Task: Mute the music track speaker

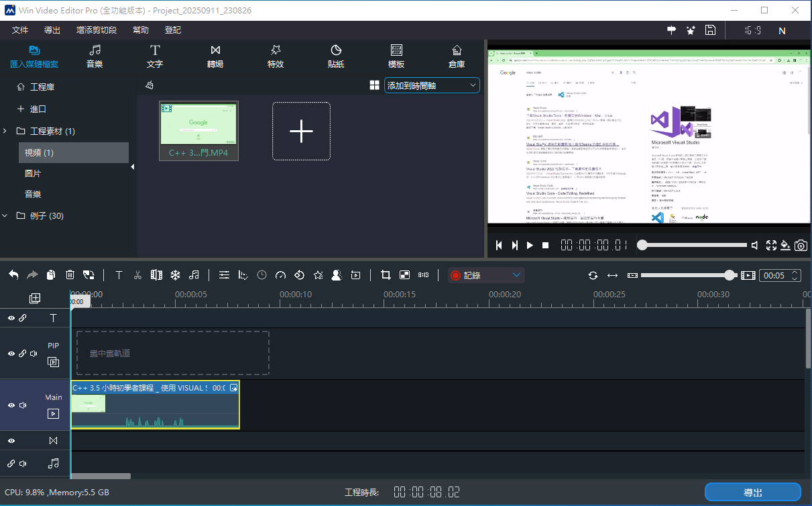Action: (x=23, y=463)
